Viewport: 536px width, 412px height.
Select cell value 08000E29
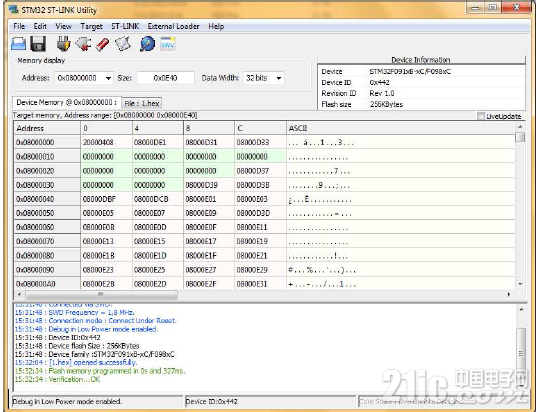260,270
